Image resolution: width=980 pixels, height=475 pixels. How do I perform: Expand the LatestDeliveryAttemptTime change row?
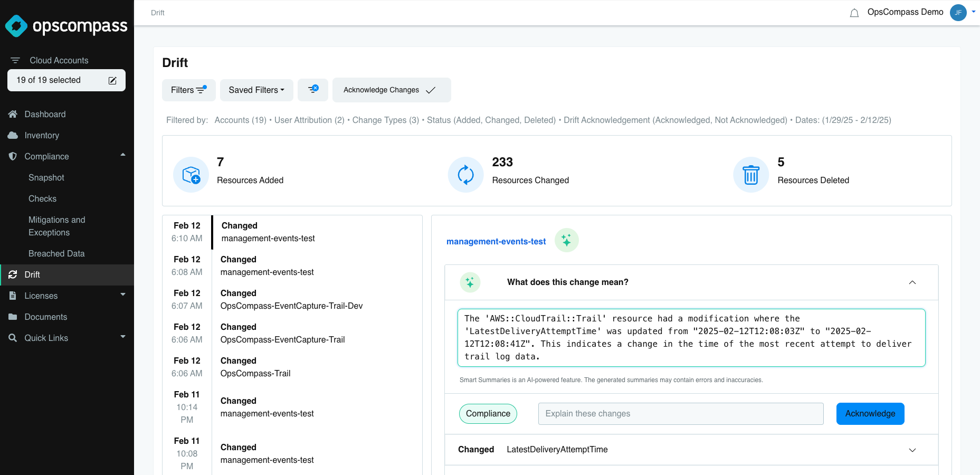click(x=912, y=450)
